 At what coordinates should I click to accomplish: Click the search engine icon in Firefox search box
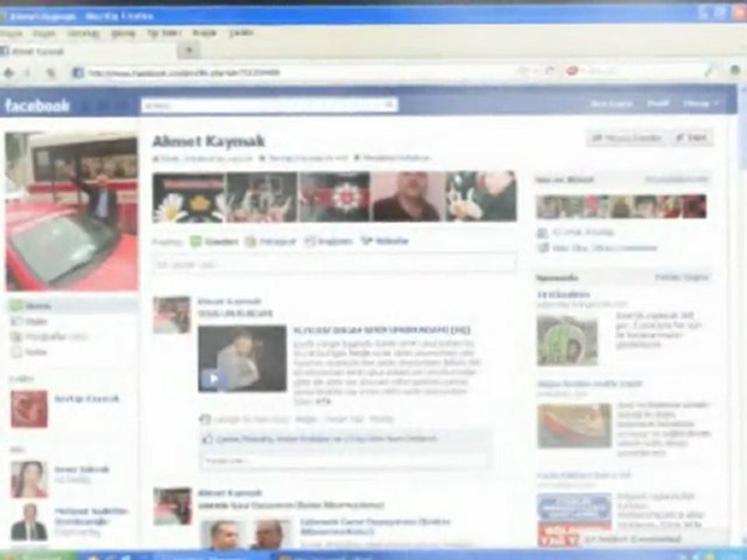pyautogui.click(x=572, y=71)
